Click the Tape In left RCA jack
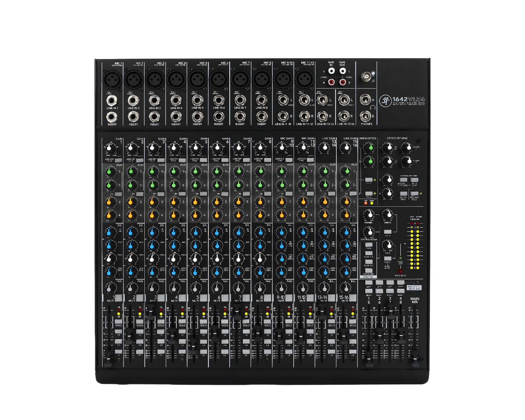This screenshot has height=420, width=525. [x=331, y=71]
